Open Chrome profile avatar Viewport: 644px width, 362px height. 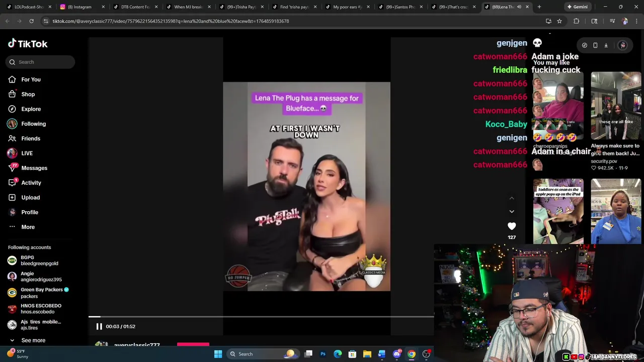[x=625, y=21]
